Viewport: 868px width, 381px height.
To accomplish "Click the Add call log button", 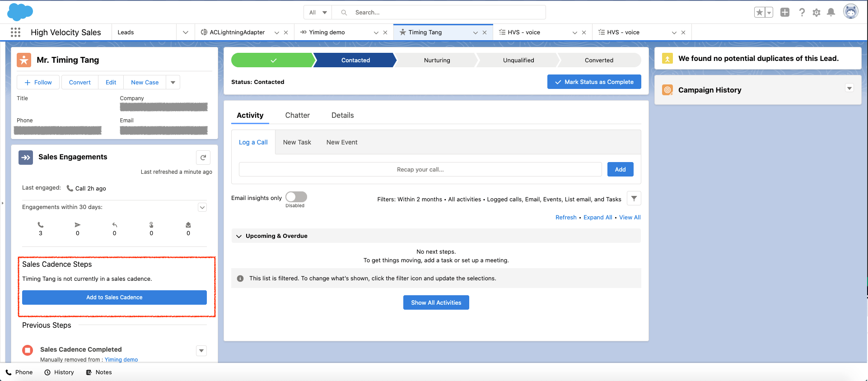I will pos(621,170).
